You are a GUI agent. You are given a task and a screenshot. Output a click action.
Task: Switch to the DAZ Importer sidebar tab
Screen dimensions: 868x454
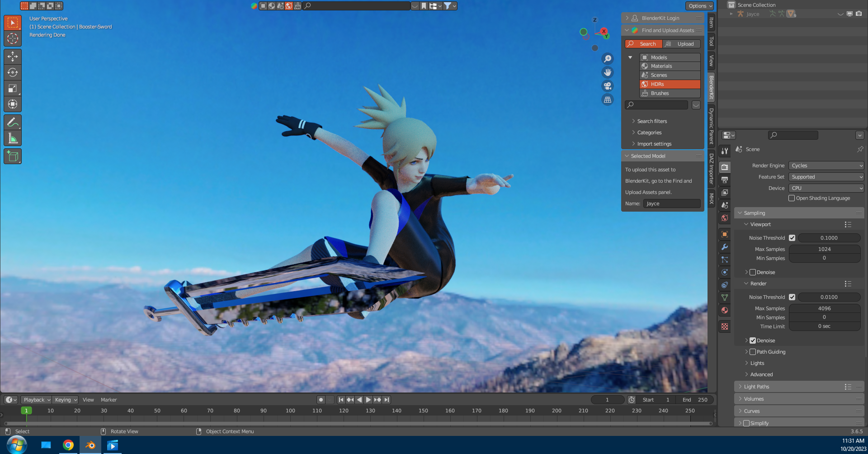point(711,168)
